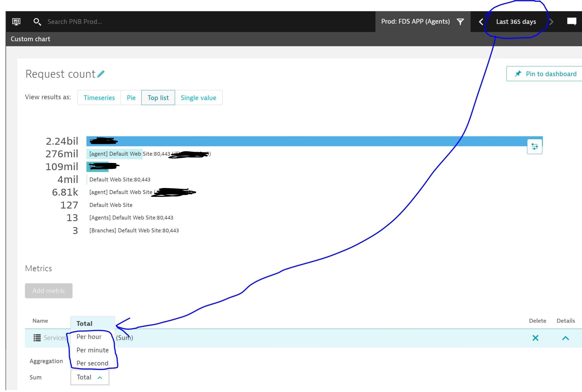Select Per hour from rate list
Screen dimensions: 582x392
coord(89,337)
